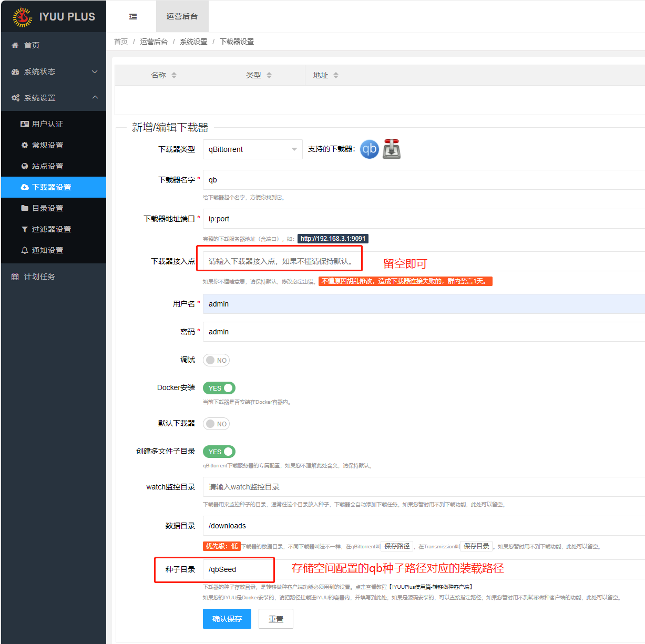Open 首页 home in the sidebar
The image size is (645, 644).
click(32, 45)
